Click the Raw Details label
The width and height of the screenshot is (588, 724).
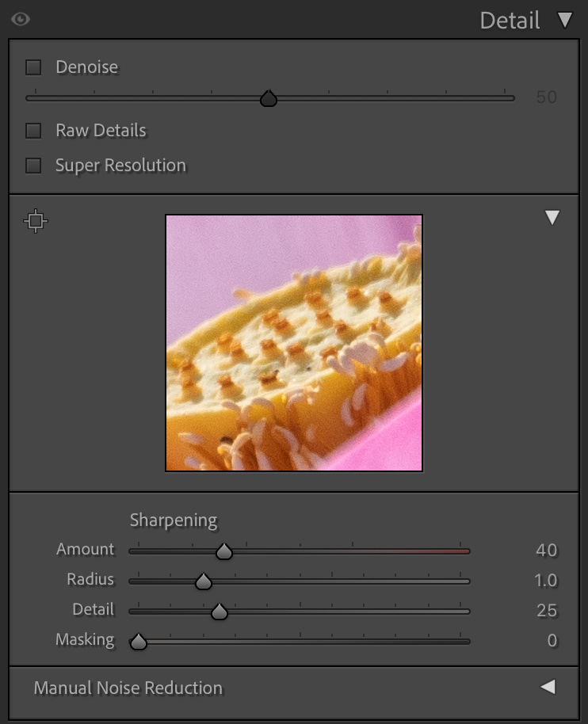101,131
